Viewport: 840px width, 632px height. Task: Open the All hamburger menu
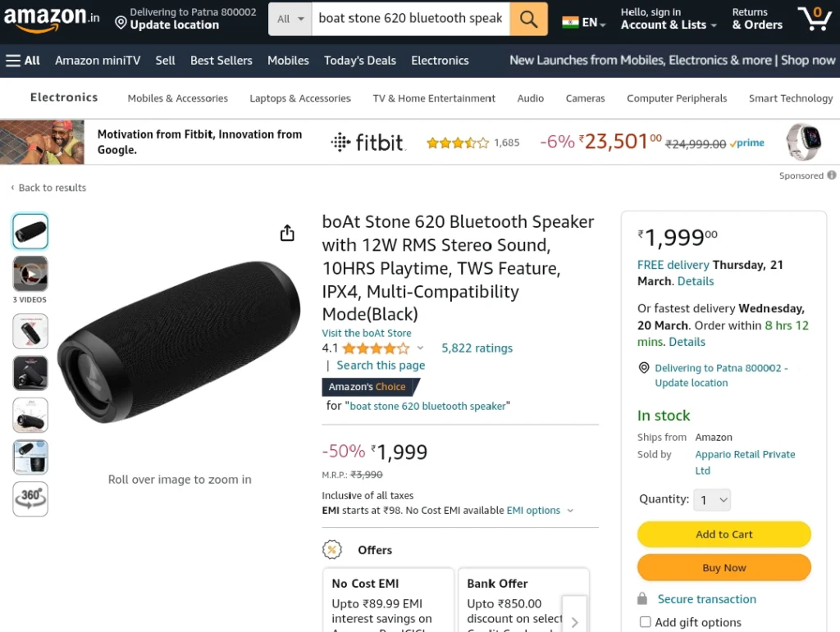click(23, 61)
